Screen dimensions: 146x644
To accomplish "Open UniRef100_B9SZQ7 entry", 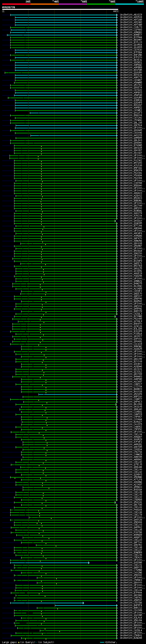I will click(131, 105).
